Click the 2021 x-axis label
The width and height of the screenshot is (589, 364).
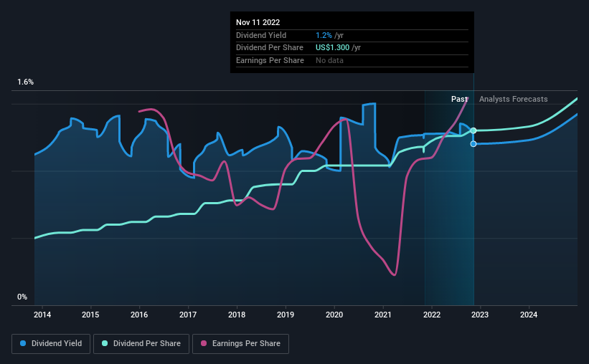click(x=383, y=315)
